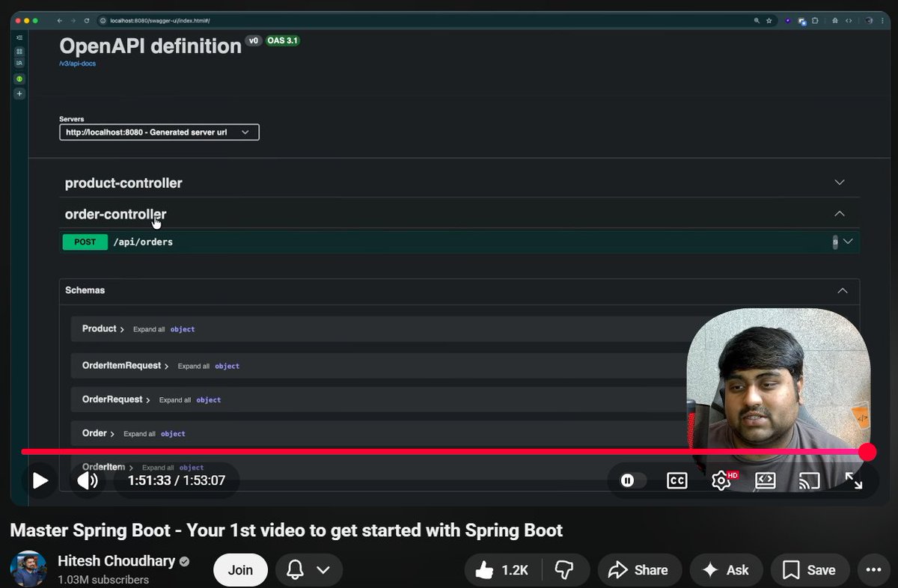Click the Schemas heading

click(x=85, y=290)
